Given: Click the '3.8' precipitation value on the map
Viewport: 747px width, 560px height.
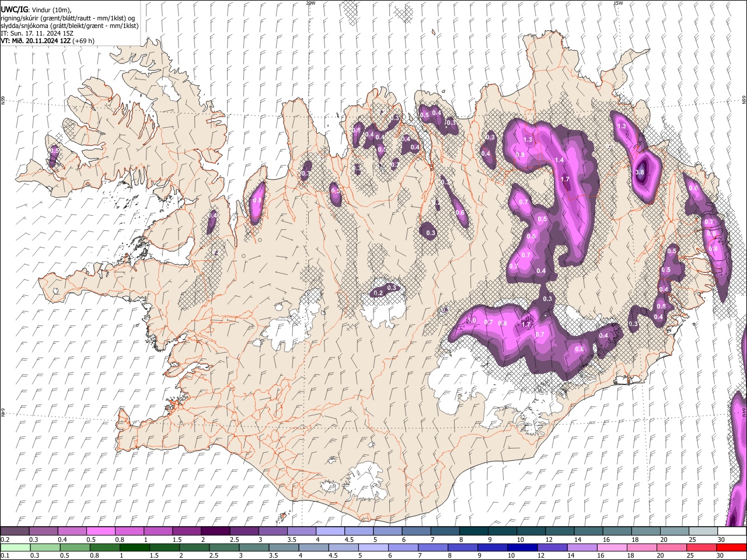Looking at the screenshot, I should pyautogui.click(x=640, y=172).
